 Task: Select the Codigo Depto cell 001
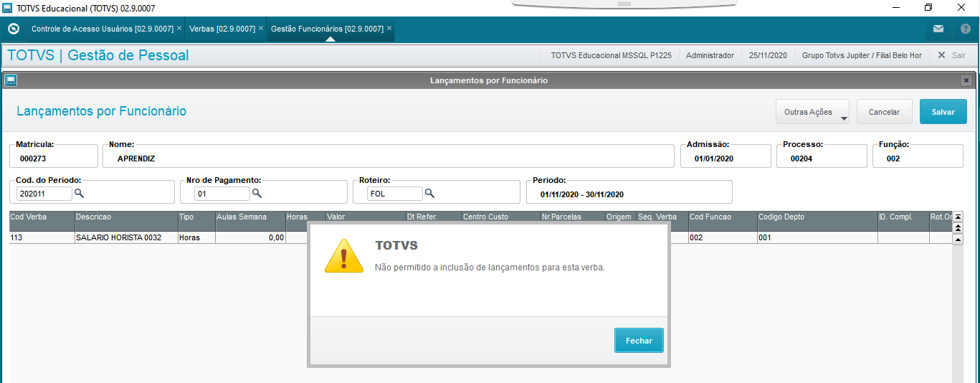[817, 237]
